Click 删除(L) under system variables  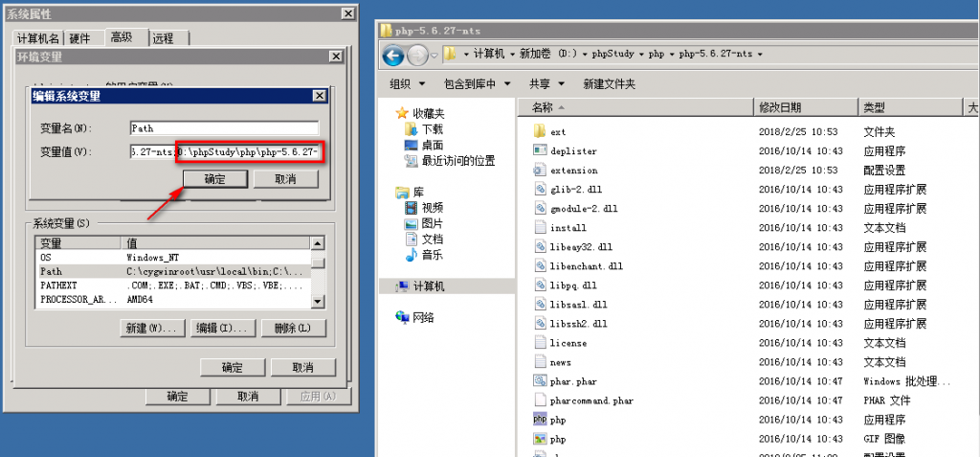coord(293,328)
